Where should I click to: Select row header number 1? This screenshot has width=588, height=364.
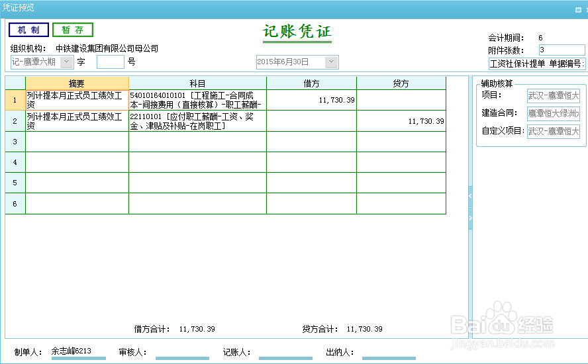tap(15, 100)
